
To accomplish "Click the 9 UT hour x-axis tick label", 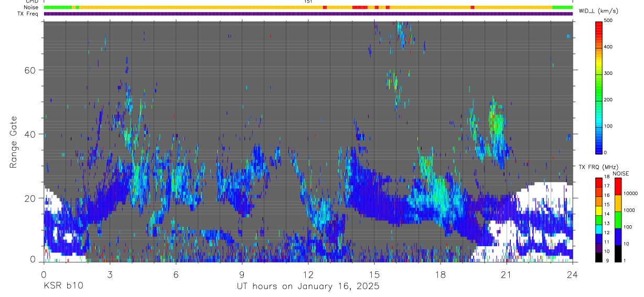I will [x=242, y=274].
